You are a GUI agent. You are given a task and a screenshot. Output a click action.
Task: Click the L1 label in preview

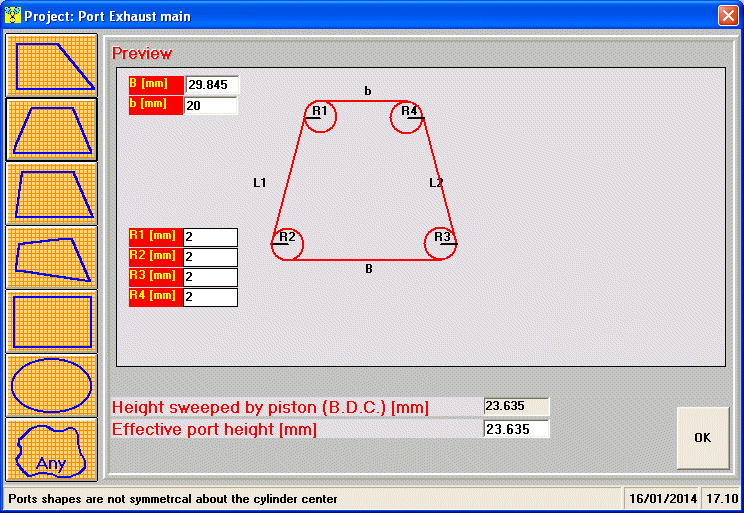coord(260,183)
